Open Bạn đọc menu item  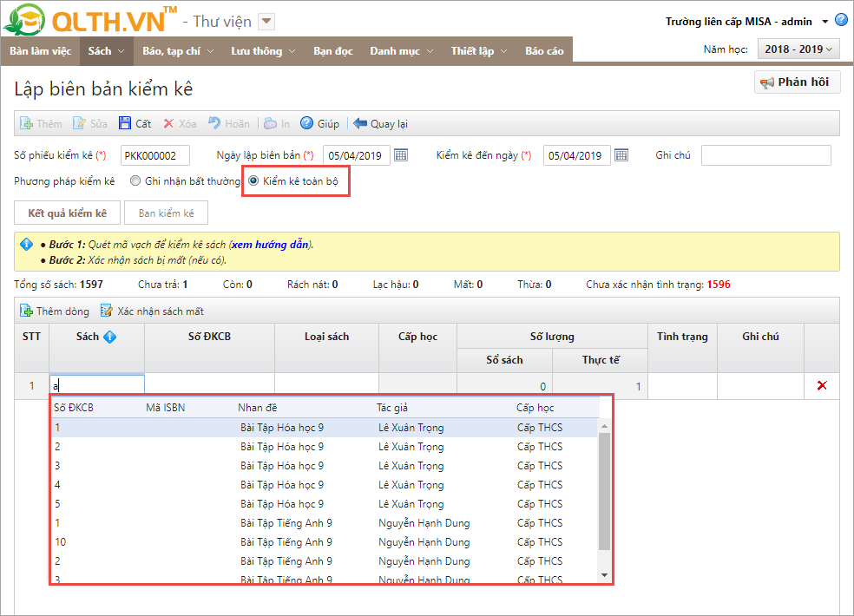click(x=332, y=51)
